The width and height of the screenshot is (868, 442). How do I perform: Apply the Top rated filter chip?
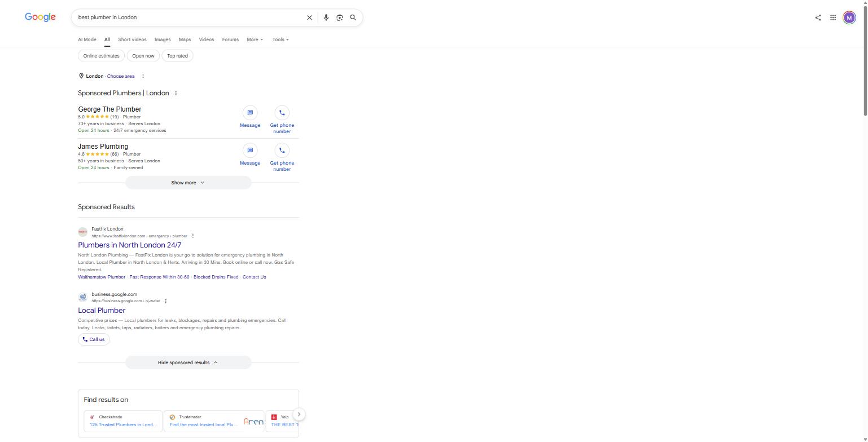click(x=177, y=56)
